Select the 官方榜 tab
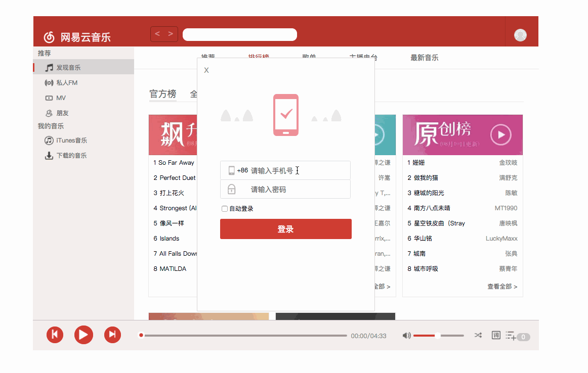Viewport: 588px width, 373px height. click(163, 94)
